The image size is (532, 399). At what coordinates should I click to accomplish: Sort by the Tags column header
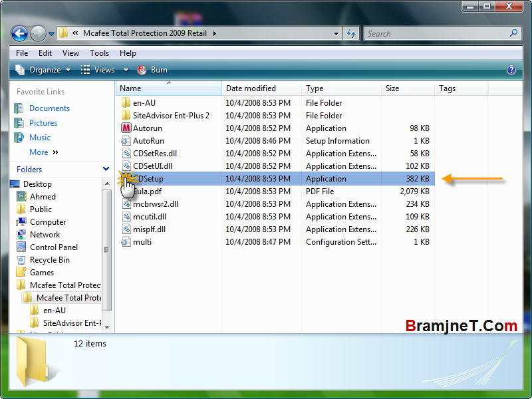click(462, 88)
